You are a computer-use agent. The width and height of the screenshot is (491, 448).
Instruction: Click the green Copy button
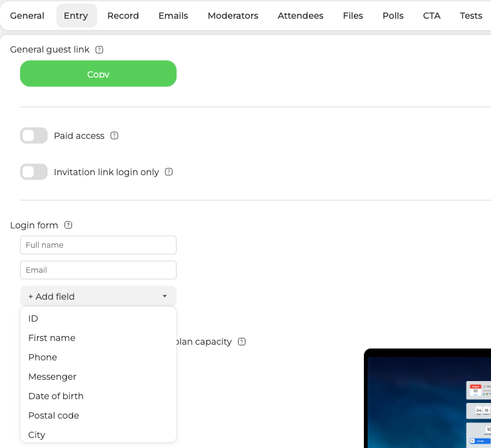click(98, 74)
